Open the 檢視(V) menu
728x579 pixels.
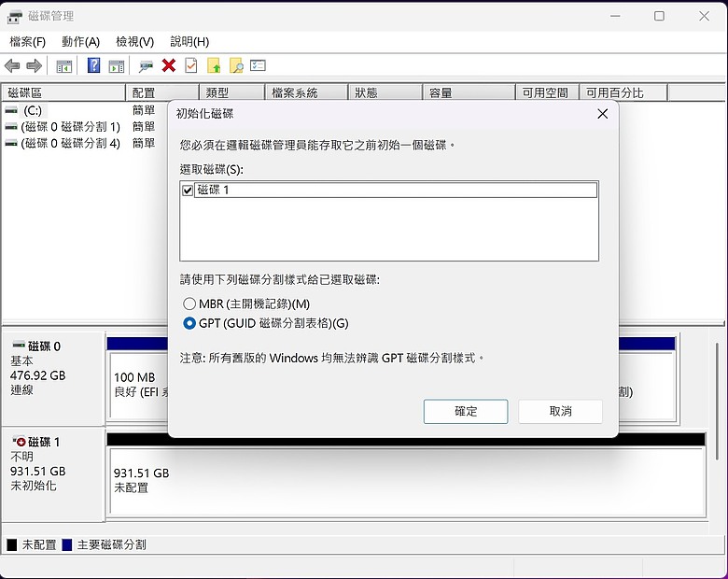click(x=134, y=42)
